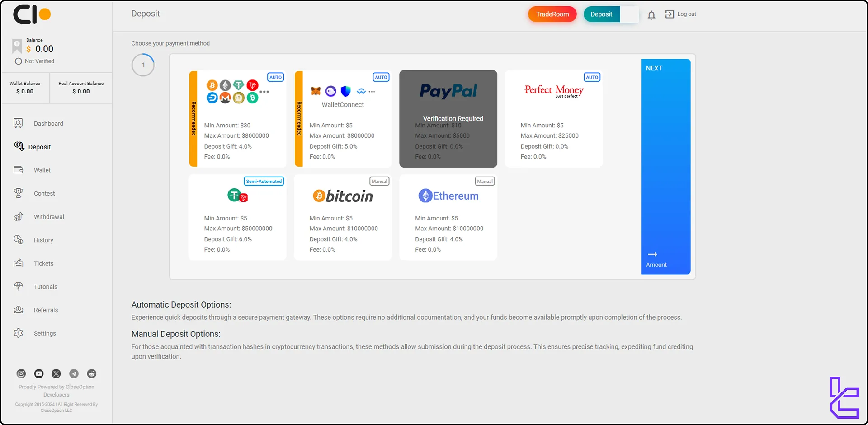Image resolution: width=868 pixels, height=425 pixels.
Task: Open Dashboard menu item
Action: click(48, 123)
